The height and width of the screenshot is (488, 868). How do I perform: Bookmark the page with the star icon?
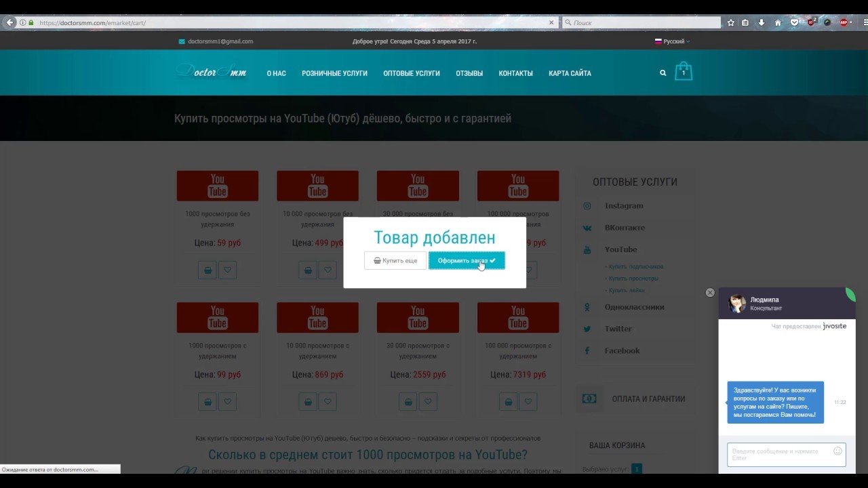730,22
